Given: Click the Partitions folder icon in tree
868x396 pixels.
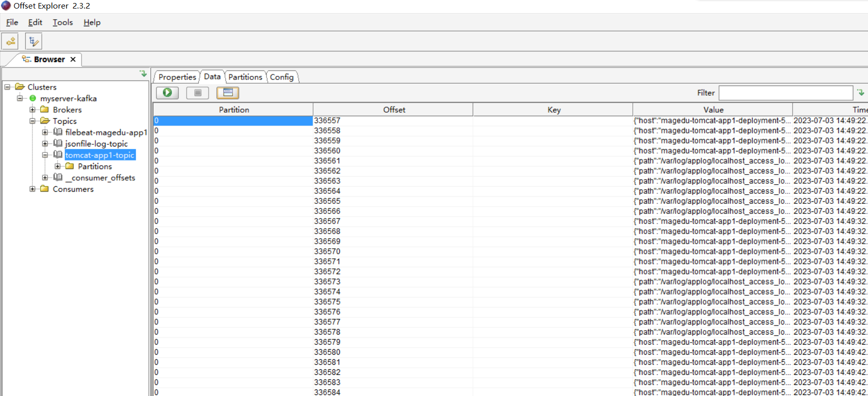Looking at the screenshot, I should tap(70, 167).
